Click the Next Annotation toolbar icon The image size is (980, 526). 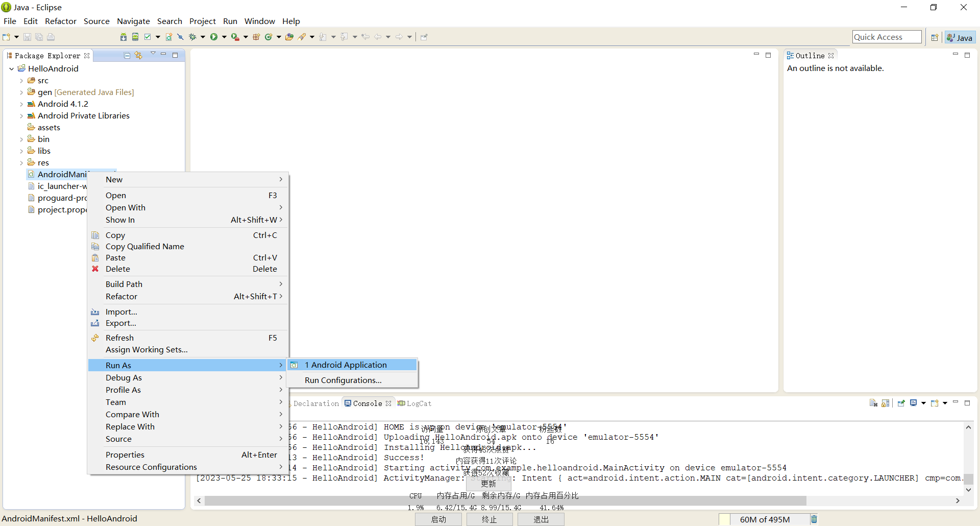click(323, 37)
